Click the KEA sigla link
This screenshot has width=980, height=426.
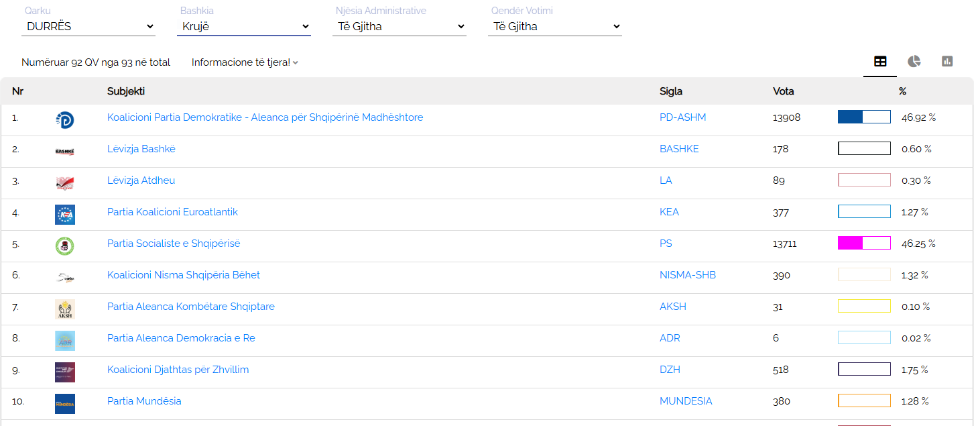669,212
